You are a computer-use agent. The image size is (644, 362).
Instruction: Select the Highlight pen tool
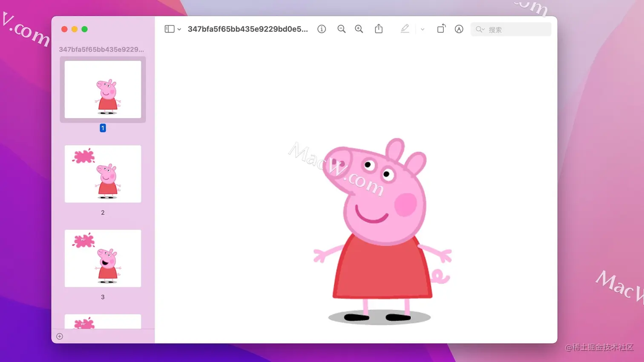coord(405,29)
